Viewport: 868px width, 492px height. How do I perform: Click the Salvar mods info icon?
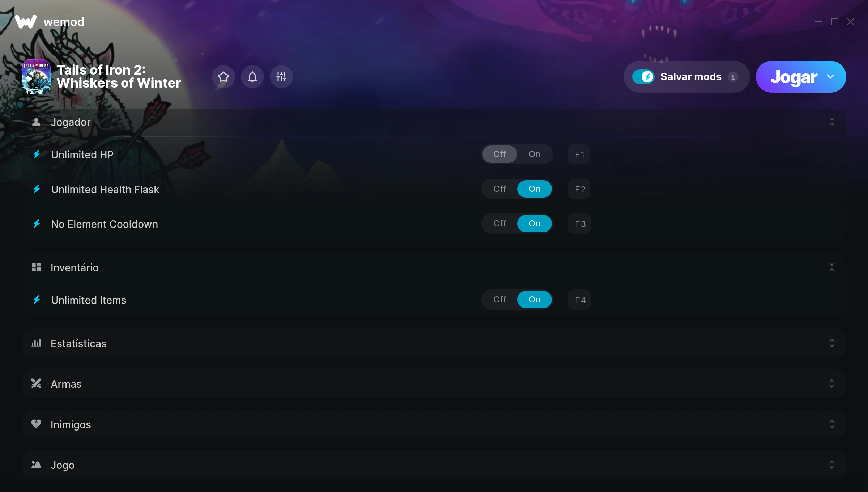pos(733,77)
